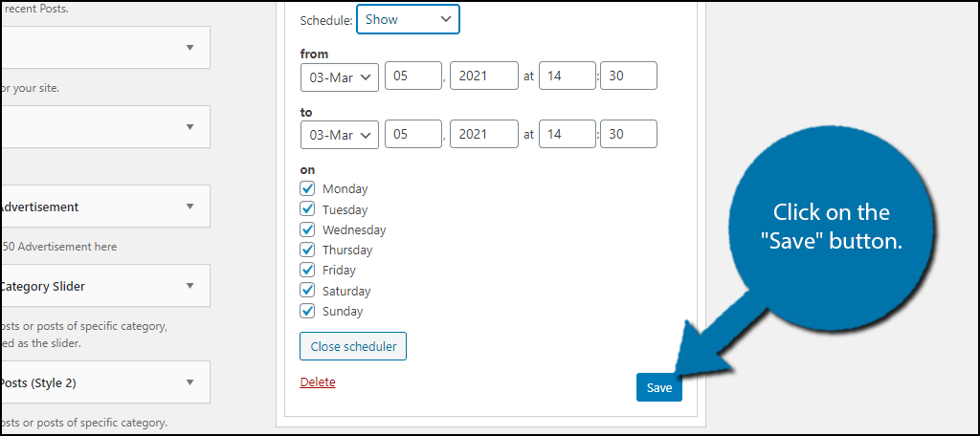The width and height of the screenshot is (980, 436).
Task: Disable the Friday checkbox
Action: point(307,271)
